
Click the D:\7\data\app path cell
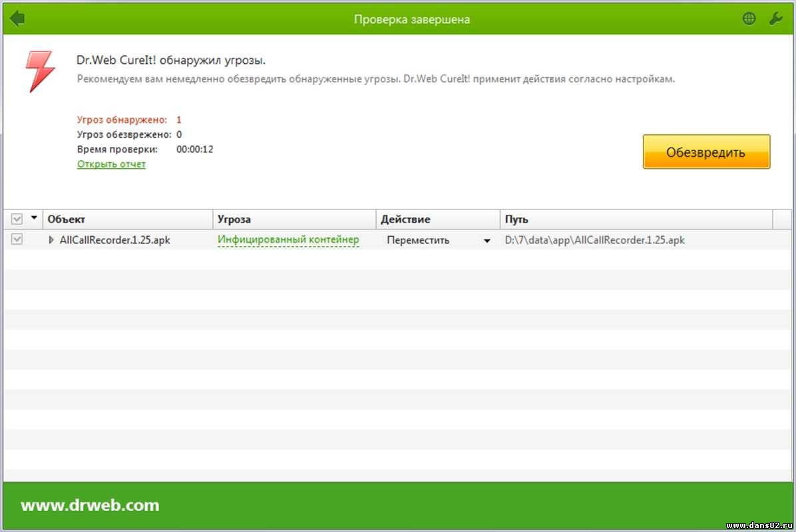[594, 240]
